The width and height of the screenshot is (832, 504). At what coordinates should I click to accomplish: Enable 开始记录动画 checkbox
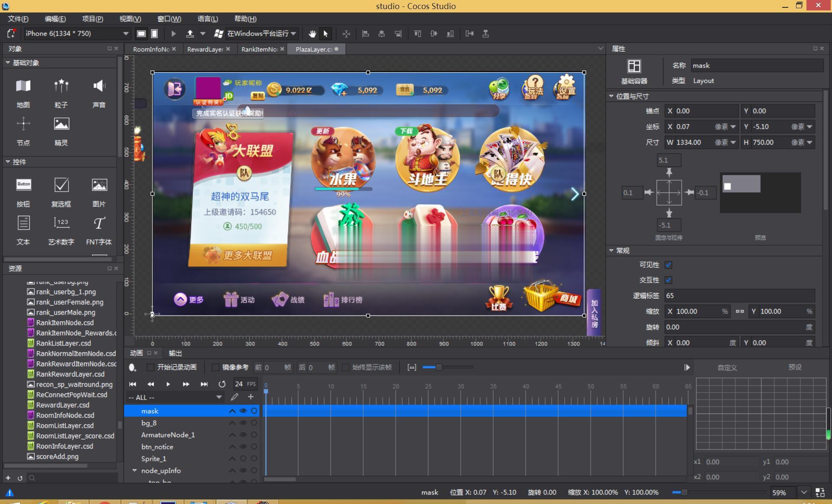point(150,367)
